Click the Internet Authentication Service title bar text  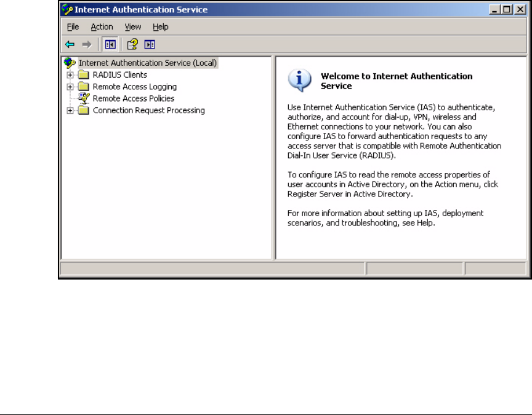(x=141, y=9)
